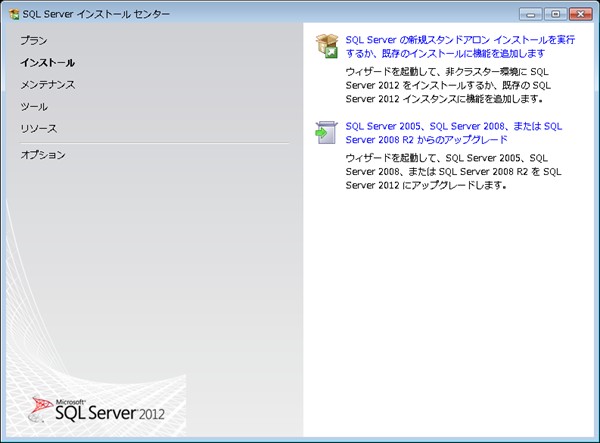Start SQL Server の新規スタンドアロン インストール link
Viewport: 600px width, 443px height.
tap(460, 47)
